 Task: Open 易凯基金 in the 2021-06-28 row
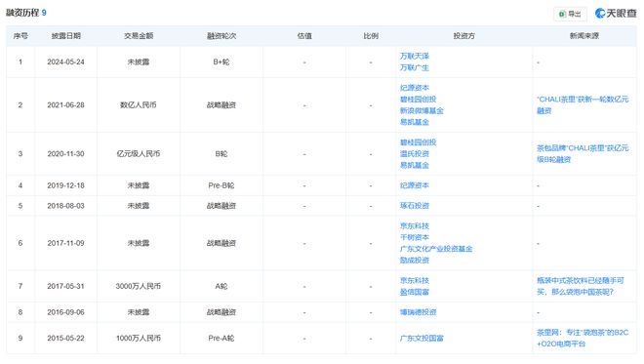click(x=415, y=122)
